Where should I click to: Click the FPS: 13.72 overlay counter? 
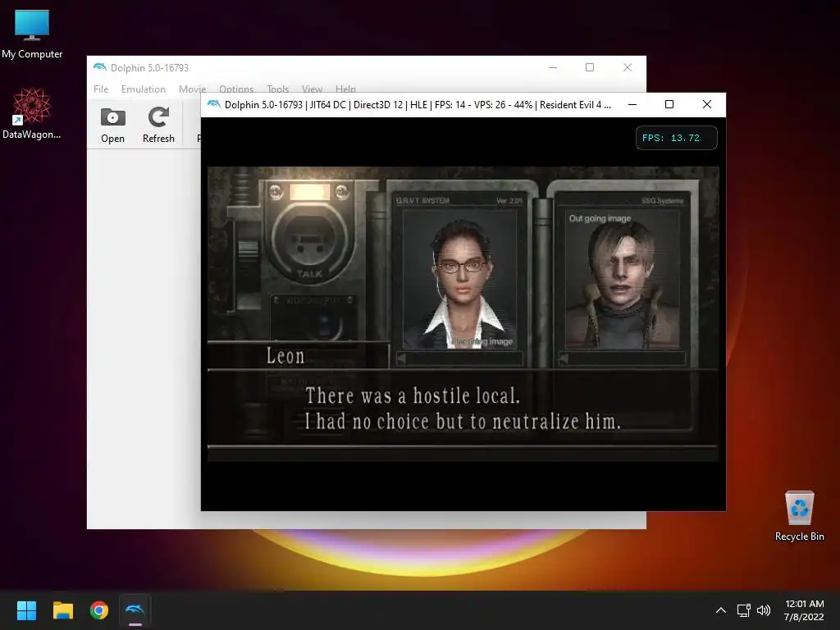[676, 138]
